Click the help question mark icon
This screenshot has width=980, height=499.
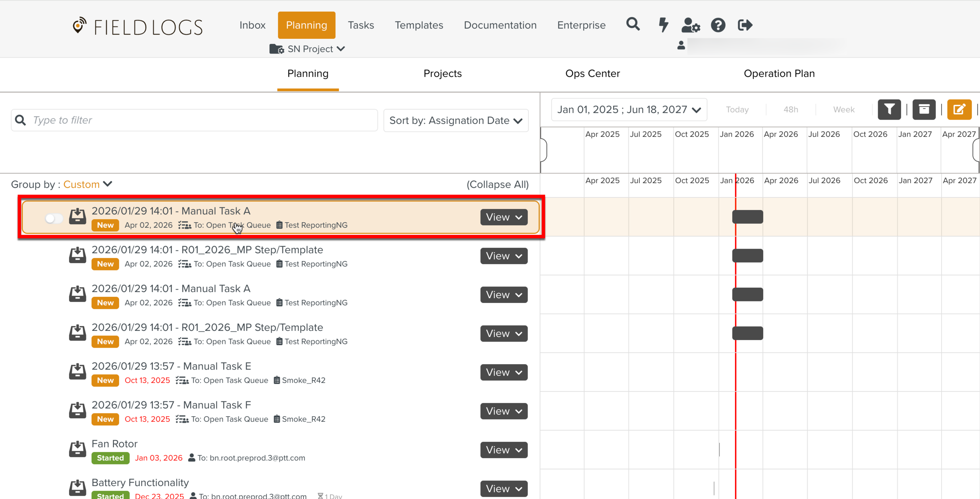718,25
